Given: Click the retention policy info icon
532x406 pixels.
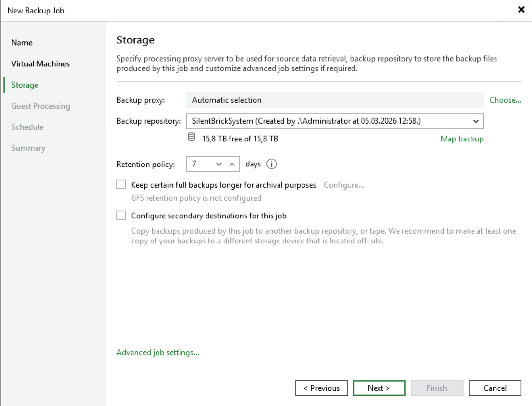Looking at the screenshot, I should 271,164.
